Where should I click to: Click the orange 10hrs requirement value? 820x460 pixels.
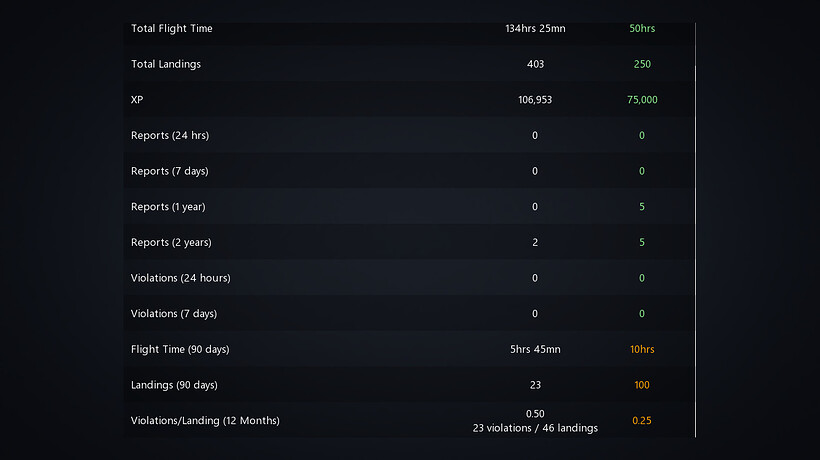click(x=642, y=349)
